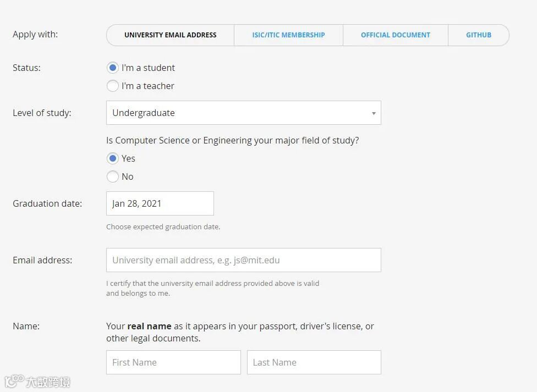Screen dimensions: 537x392
Task: Select the "I'm a teacher" radio button
Action: click(x=113, y=86)
